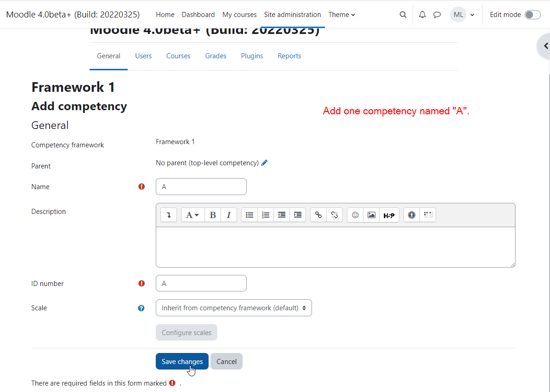This screenshot has width=550, height=392.
Task: Open the ML user avatar menu
Action: [x=458, y=15]
